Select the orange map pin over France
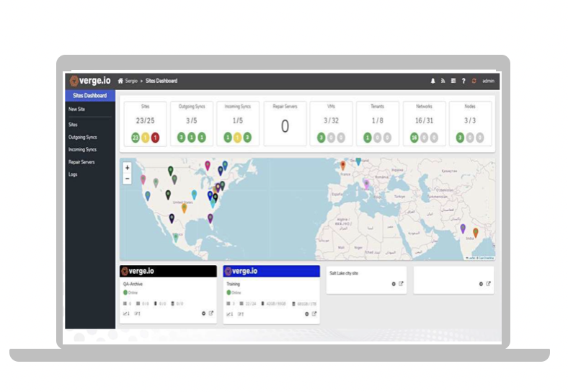 coord(343,165)
